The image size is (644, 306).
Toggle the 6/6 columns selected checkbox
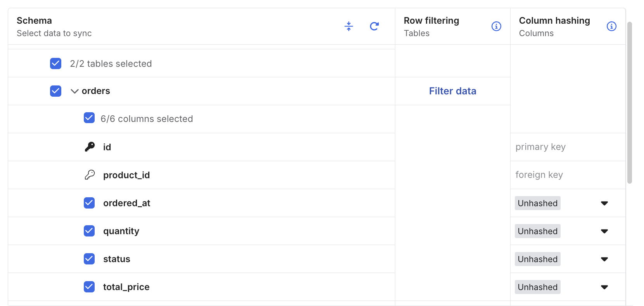(x=89, y=118)
